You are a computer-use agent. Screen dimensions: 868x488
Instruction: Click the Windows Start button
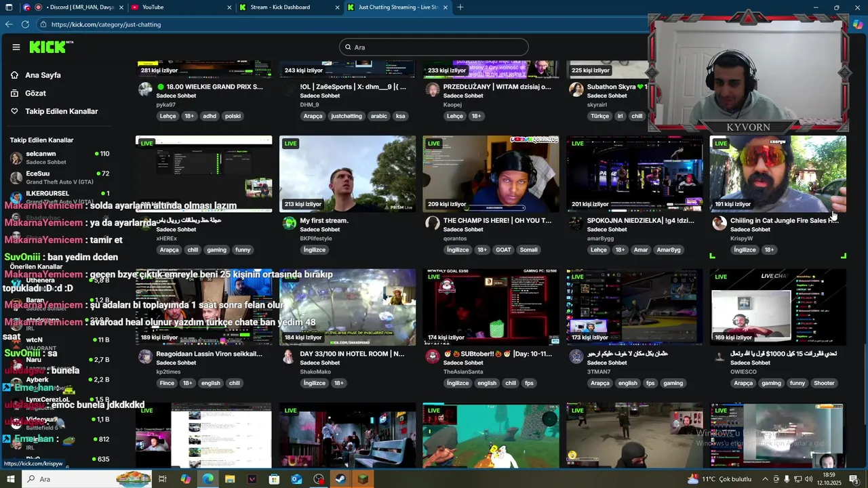[x=11, y=479]
